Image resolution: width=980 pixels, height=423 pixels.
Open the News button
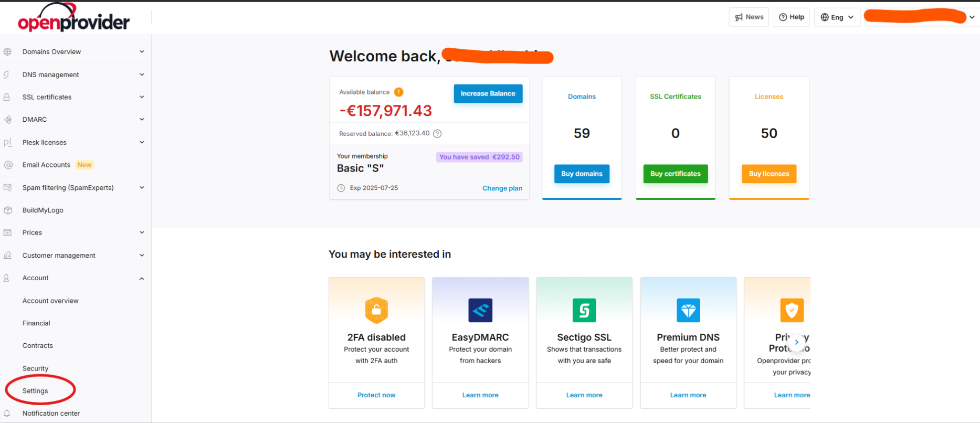point(749,17)
